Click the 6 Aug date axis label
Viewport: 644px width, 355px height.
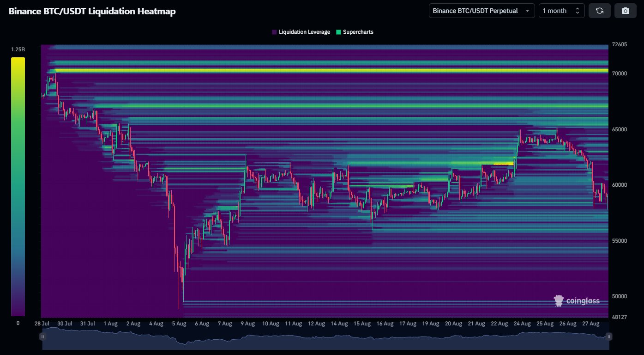click(202, 324)
